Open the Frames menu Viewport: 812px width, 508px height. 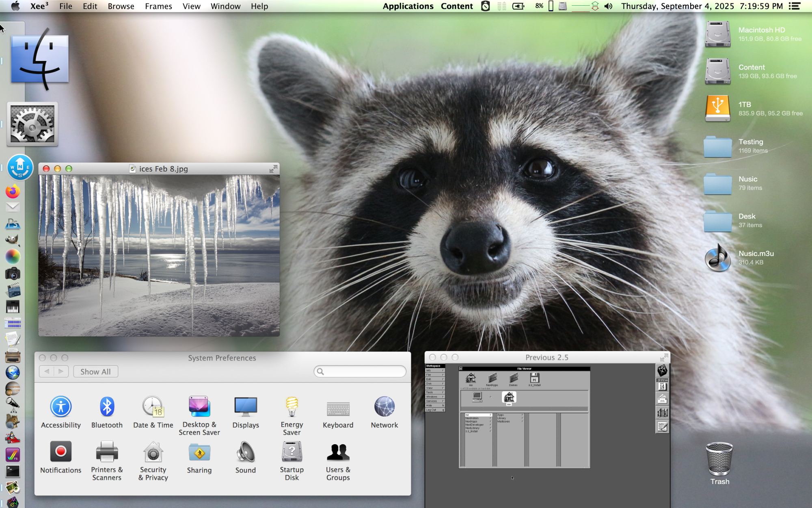158,6
